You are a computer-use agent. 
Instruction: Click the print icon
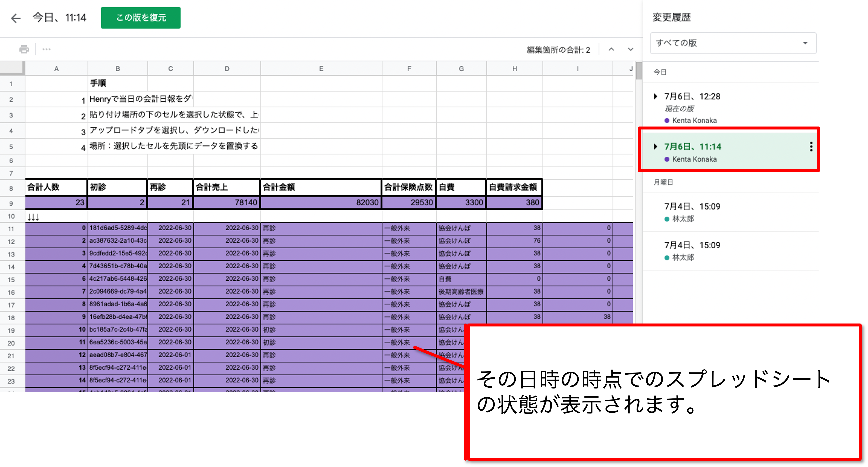coord(24,50)
